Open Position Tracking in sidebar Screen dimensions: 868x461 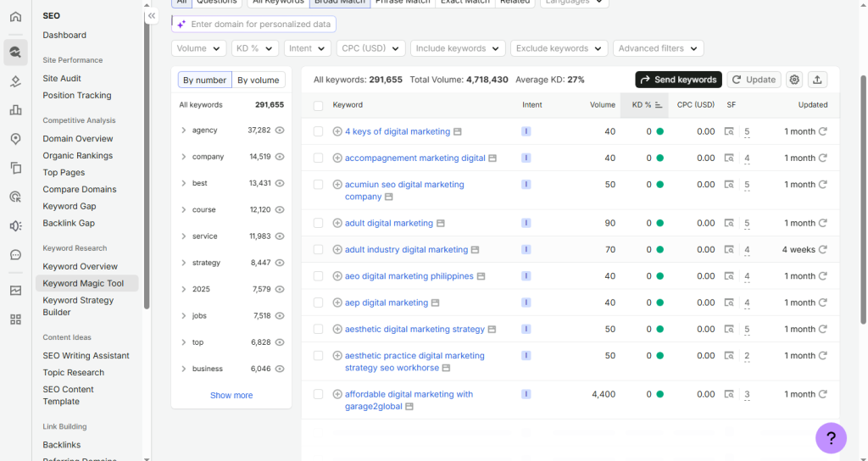pyautogui.click(x=77, y=96)
